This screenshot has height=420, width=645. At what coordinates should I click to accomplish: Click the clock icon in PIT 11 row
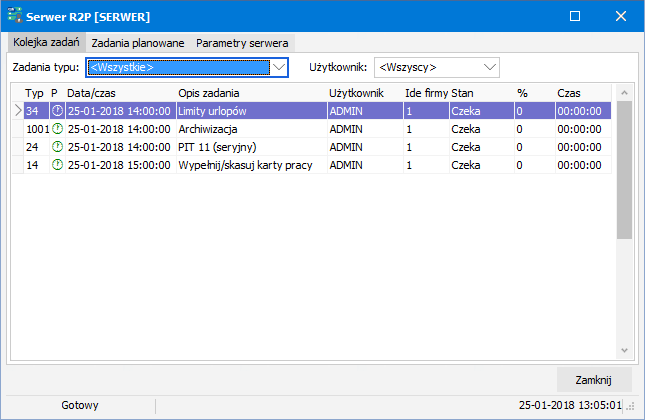click(57, 147)
